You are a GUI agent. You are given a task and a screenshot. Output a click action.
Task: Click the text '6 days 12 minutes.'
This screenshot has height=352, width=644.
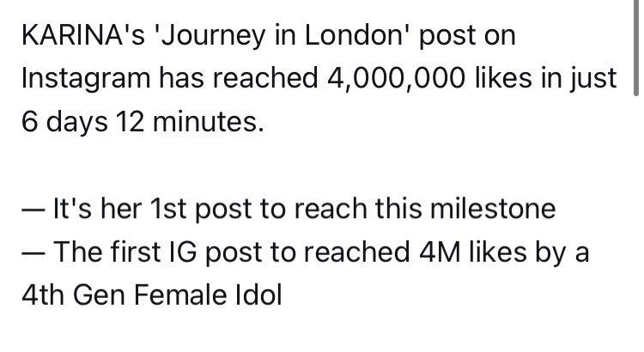pyautogui.click(x=143, y=122)
